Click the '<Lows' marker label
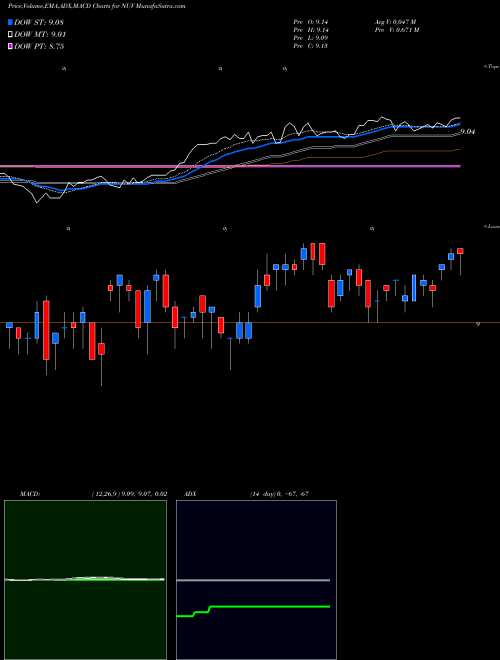 492,226
